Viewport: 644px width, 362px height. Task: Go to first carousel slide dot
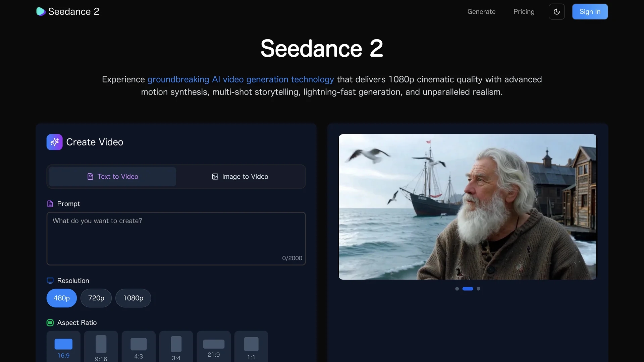click(x=457, y=289)
